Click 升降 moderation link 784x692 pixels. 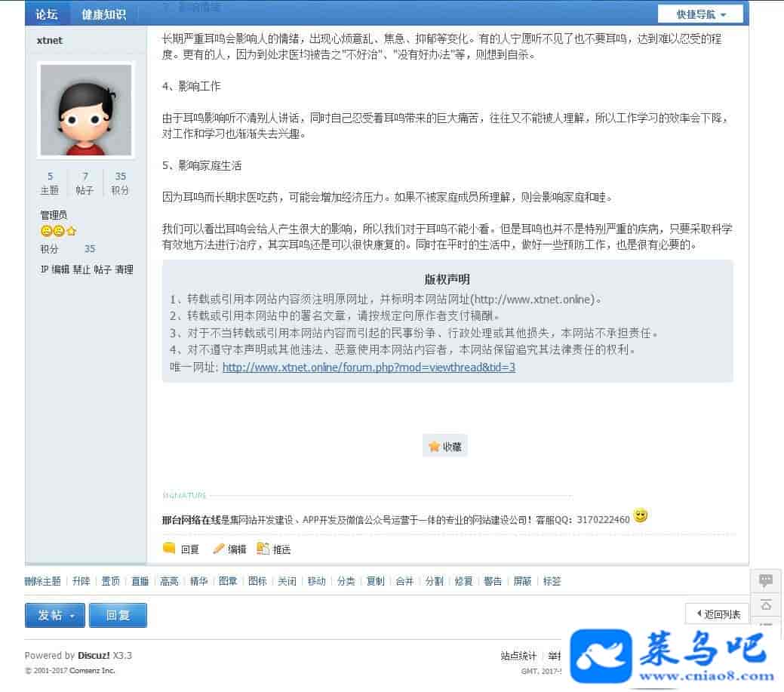(81, 581)
